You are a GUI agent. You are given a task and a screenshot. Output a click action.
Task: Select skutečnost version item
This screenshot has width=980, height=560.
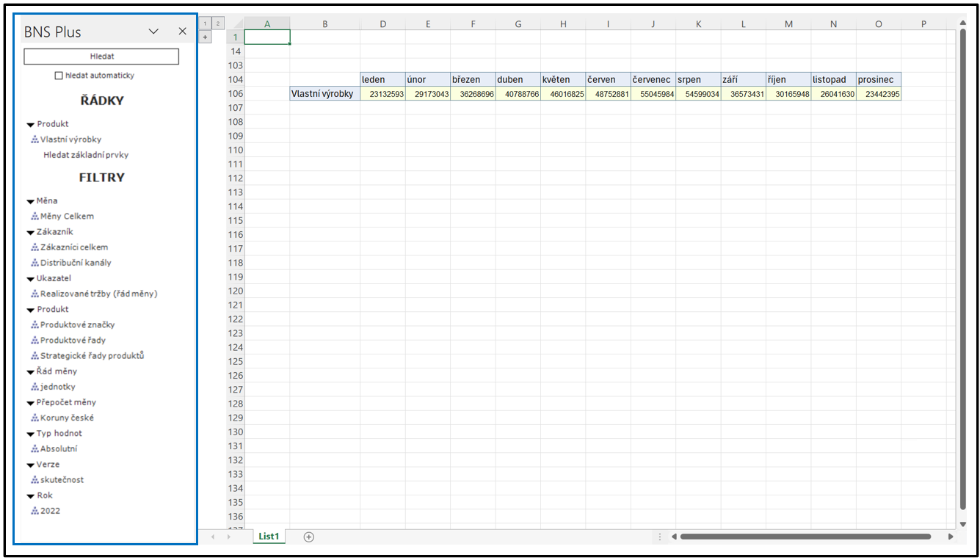[x=62, y=480]
